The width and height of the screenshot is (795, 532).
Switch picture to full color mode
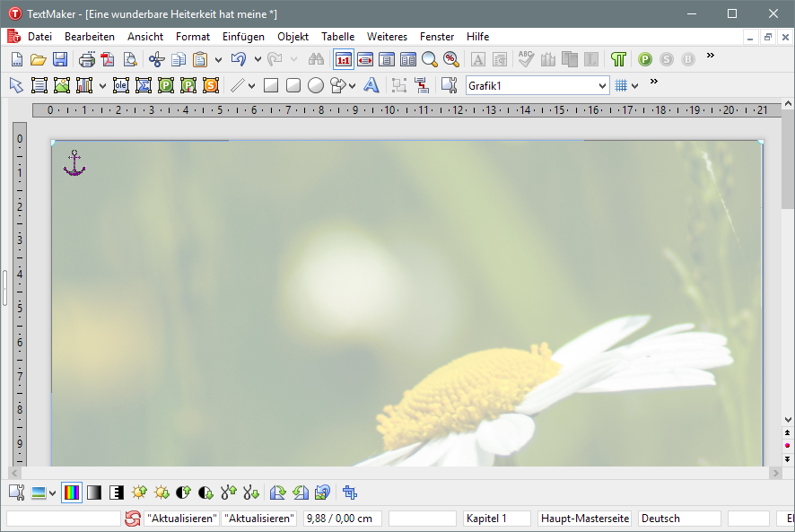coord(72,493)
